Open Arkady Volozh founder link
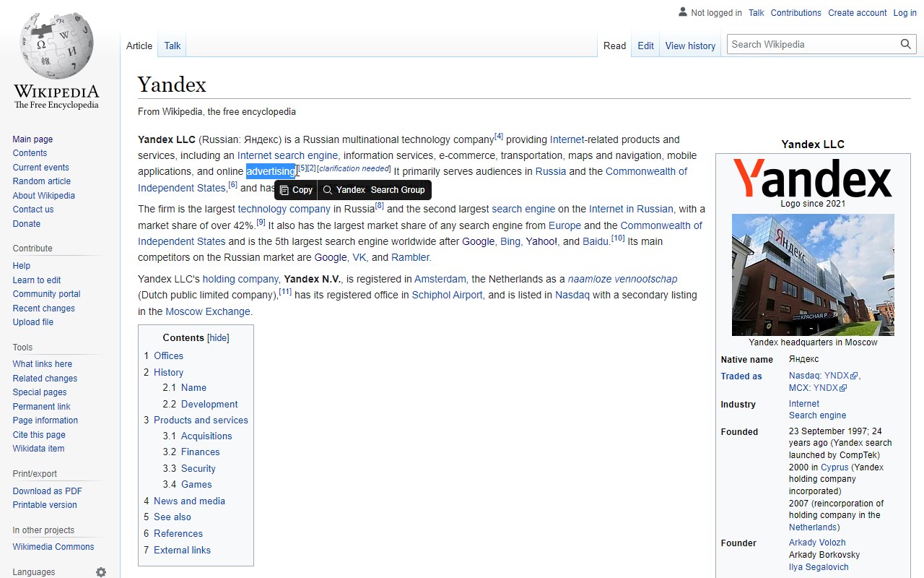Image resolution: width=924 pixels, height=578 pixels. coord(817,543)
